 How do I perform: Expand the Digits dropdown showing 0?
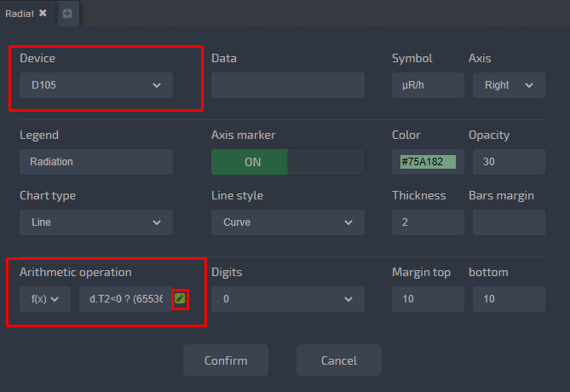[287, 299]
